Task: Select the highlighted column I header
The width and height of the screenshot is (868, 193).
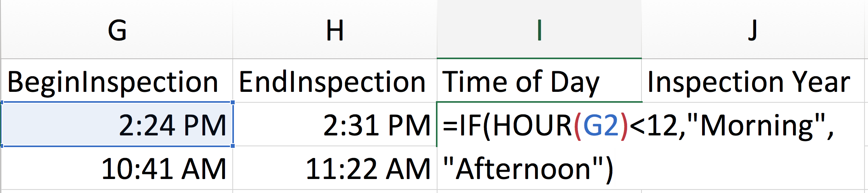Action: click(x=539, y=29)
